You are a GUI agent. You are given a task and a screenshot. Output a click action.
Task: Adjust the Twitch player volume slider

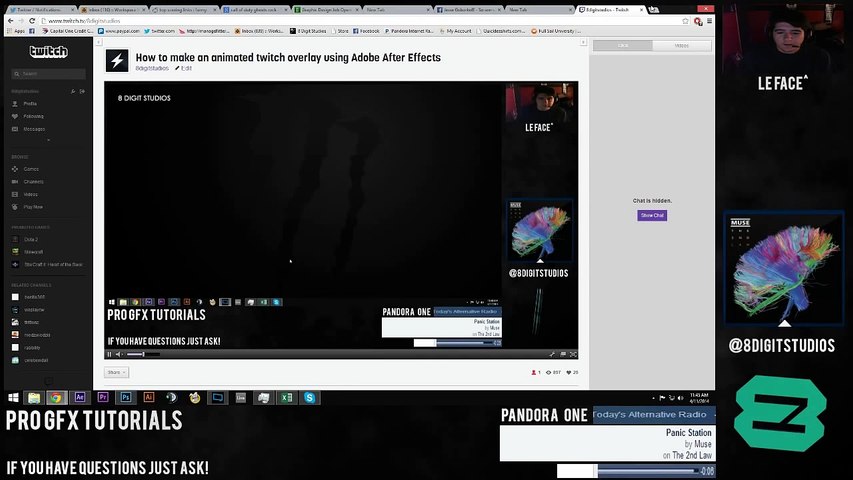(x=143, y=354)
